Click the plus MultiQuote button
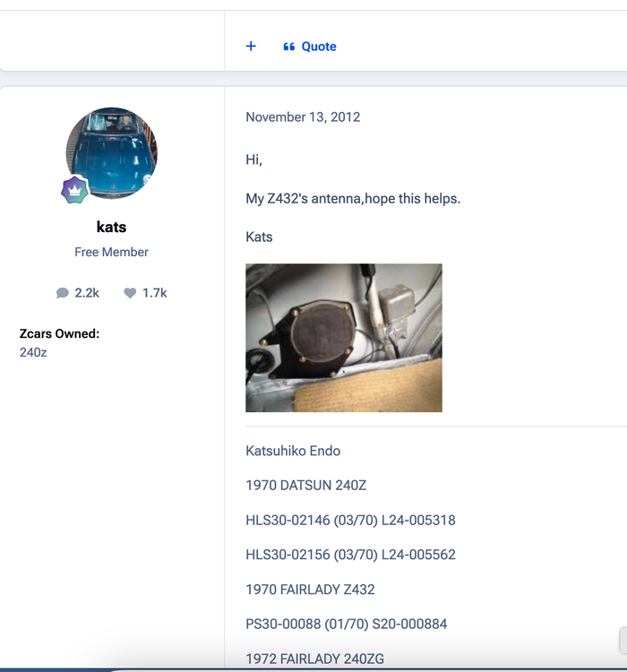627x672 pixels. pos(251,47)
